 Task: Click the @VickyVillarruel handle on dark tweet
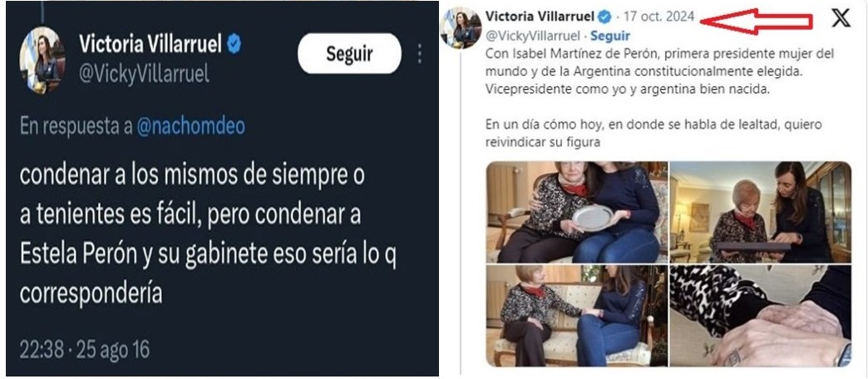(144, 74)
